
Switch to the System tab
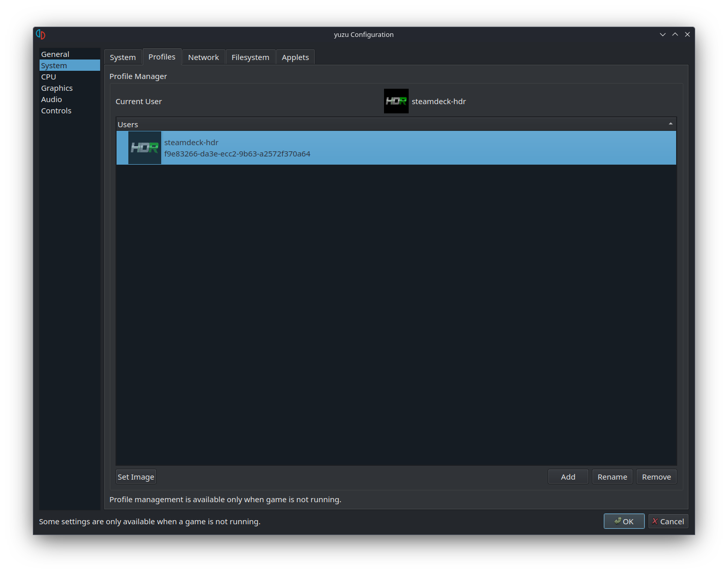click(x=123, y=57)
